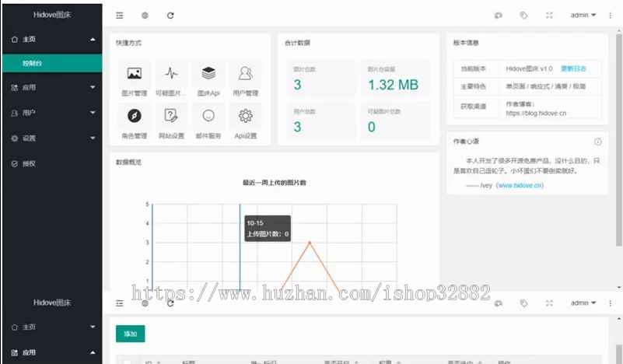623x364 pixels.
Task: Click Hidove图床 logo above 控制台
Action: [52, 15]
